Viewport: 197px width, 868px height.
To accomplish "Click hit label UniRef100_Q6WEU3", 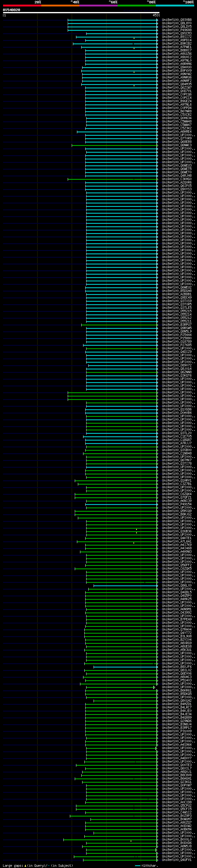I will coord(177,165).
